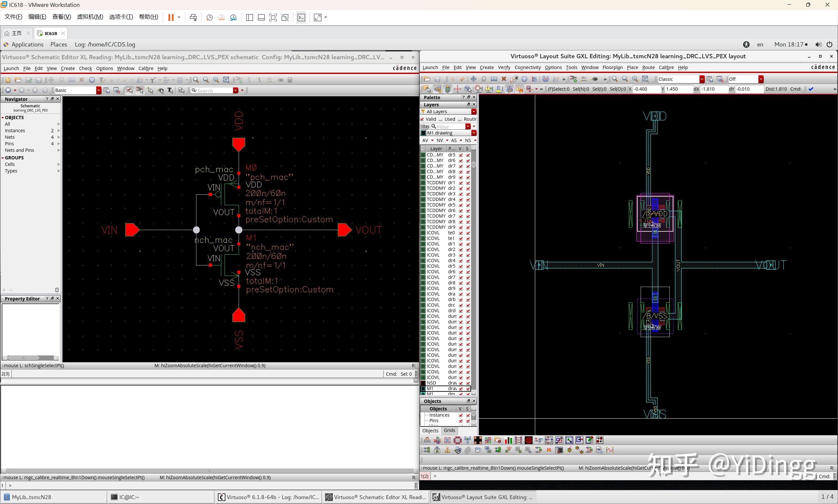Click the Undo icon in layout toolbar
838x504 pixels.
452,79
